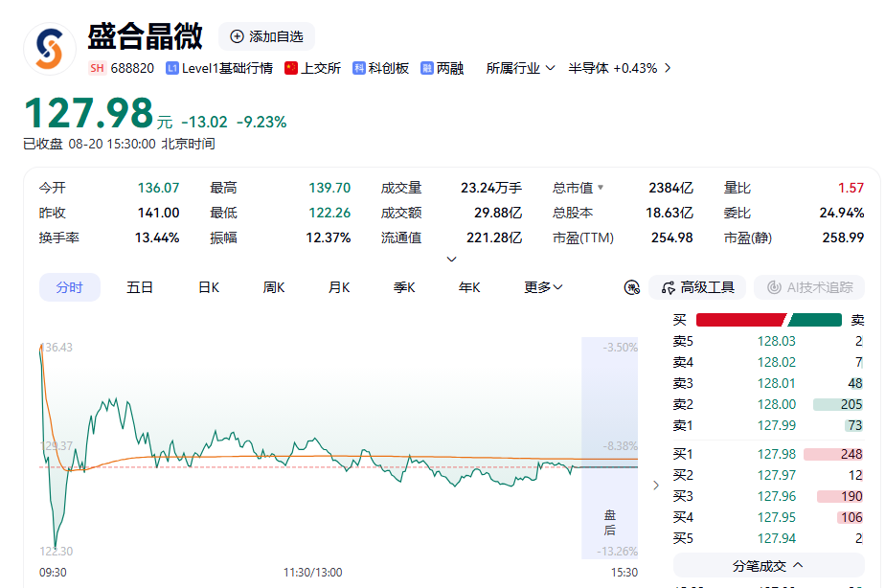Click the green 卖 portion of ratio bar
The height and width of the screenshot is (588, 885).
[x=815, y=320]
